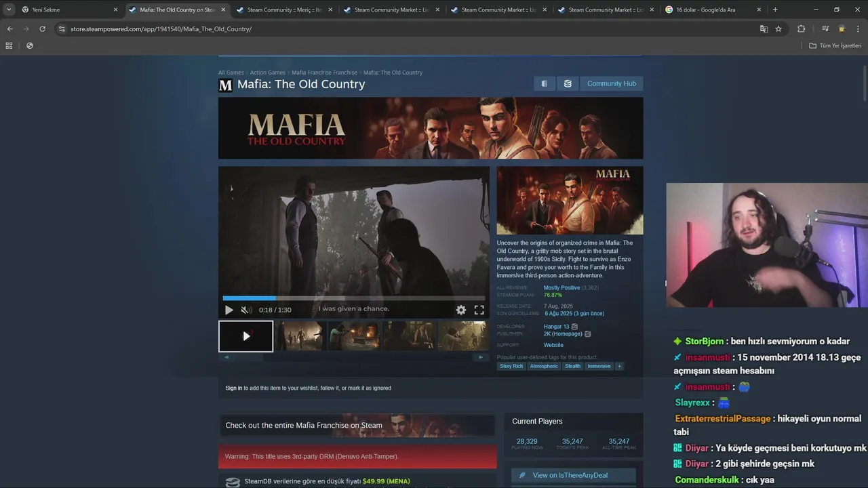Click the Denuvo third-party DRM warning

pos(357,456)
